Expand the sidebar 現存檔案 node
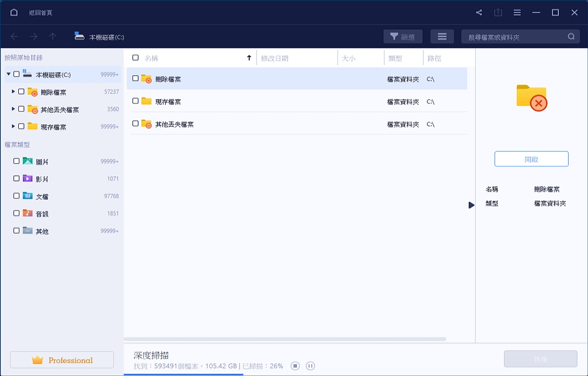This screenshot has width=588, height=376. pos(13,126)
